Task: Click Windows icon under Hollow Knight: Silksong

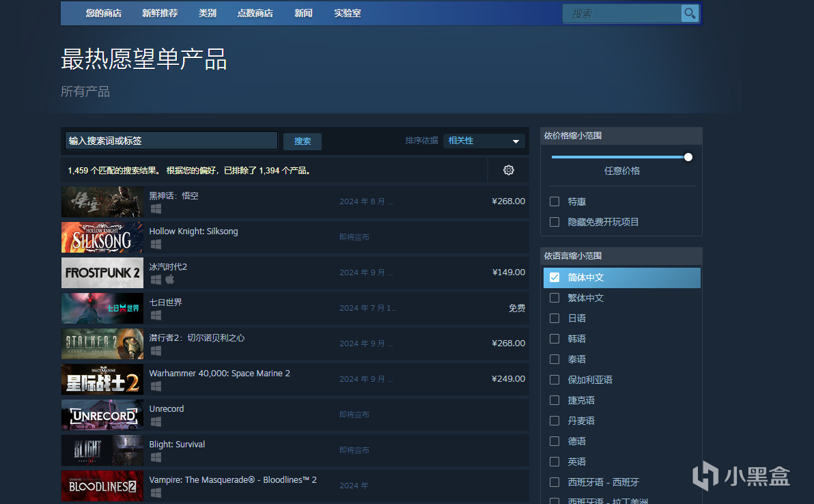Action: tap(156, 244)
